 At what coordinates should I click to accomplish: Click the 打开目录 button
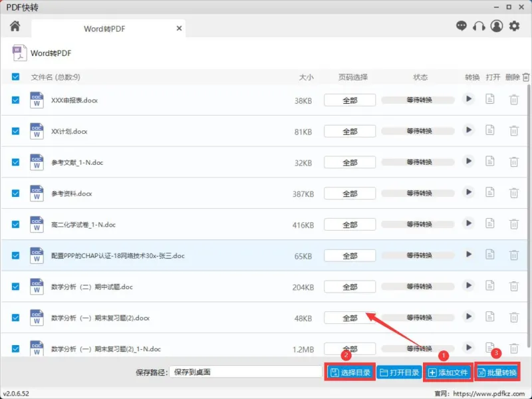click(x=399, y=372)
